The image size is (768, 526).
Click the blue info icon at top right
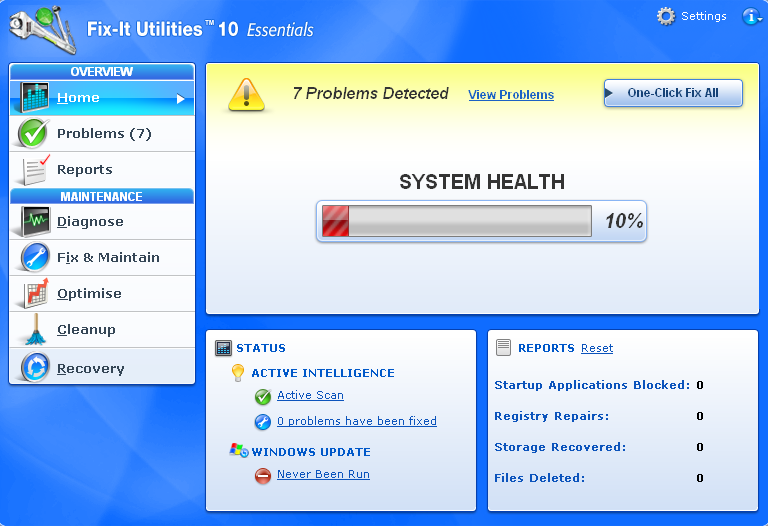pyautogui.click(x=749, y=17)
